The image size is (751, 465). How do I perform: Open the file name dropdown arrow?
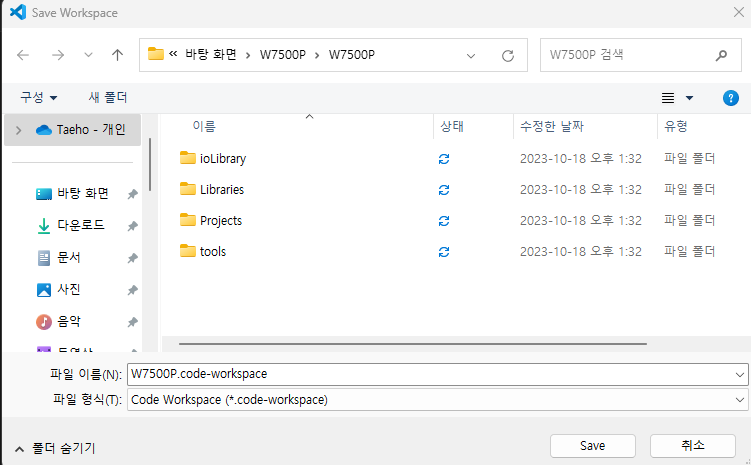tap(740, 374)
